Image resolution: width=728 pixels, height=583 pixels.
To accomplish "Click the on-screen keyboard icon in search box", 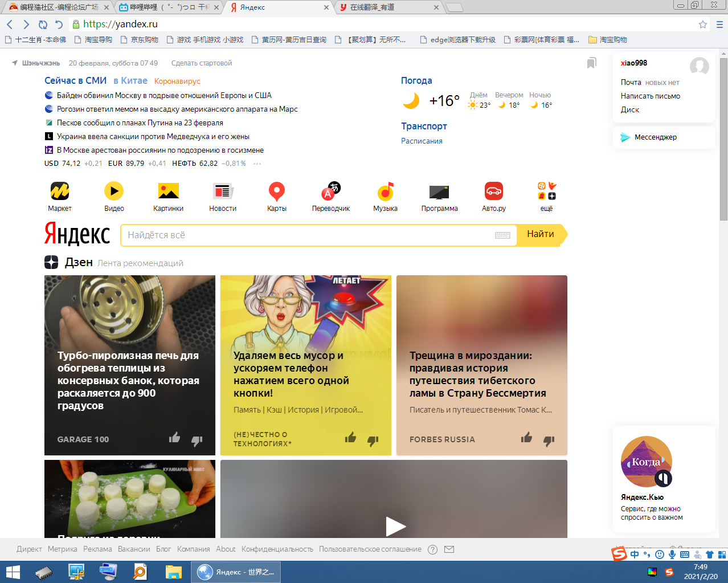I will pyautogui.click(x=502, y=235).
